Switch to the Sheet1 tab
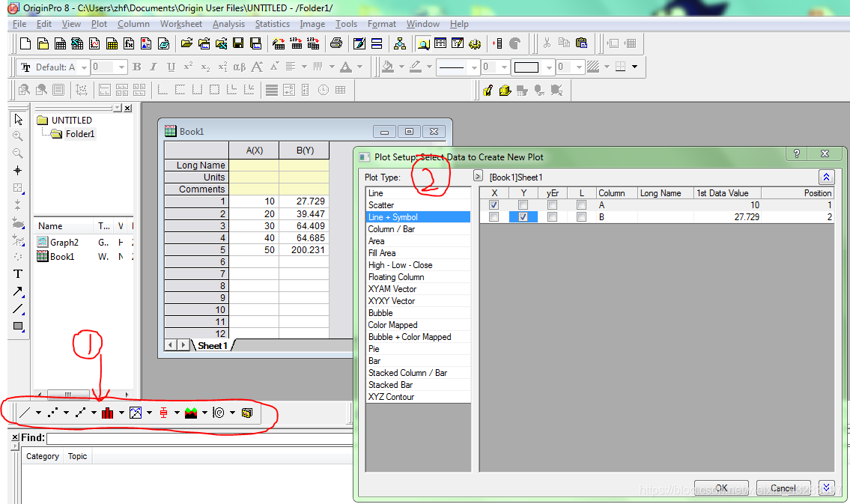 tap(213, 346)
